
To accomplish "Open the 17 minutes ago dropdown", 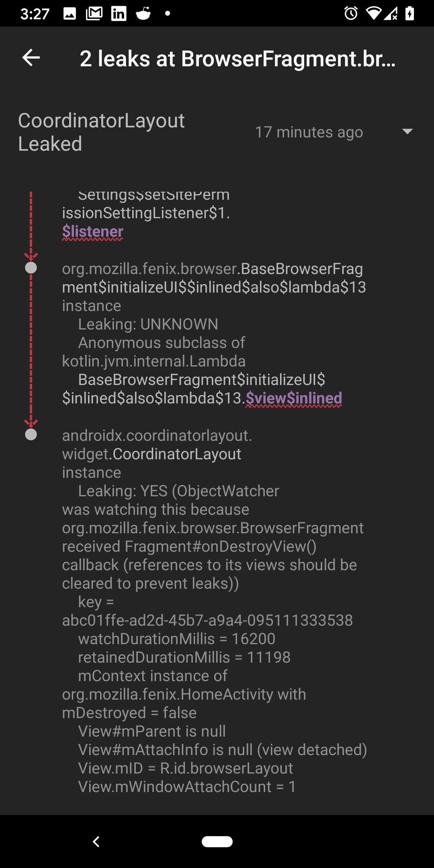I will tap(407, 132).
